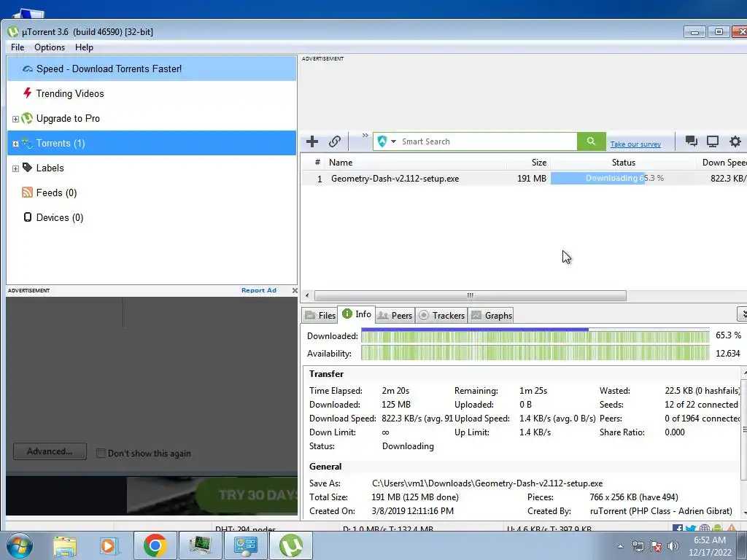This screenshot has height=560, width=747.
Task: Sort by the Status column header
Action: (x=624, y=163)
